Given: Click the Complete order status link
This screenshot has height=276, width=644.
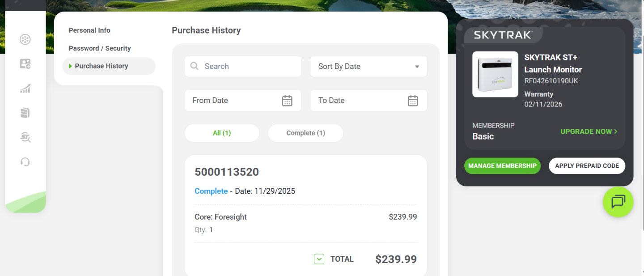Looking at the screenshot, I should (x=211, y=191).
